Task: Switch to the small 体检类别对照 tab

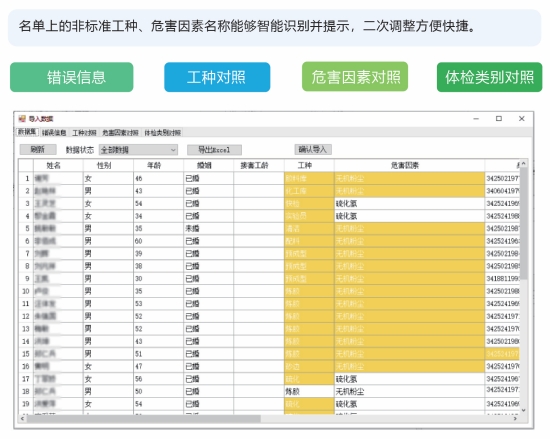Action: (162, 133)
